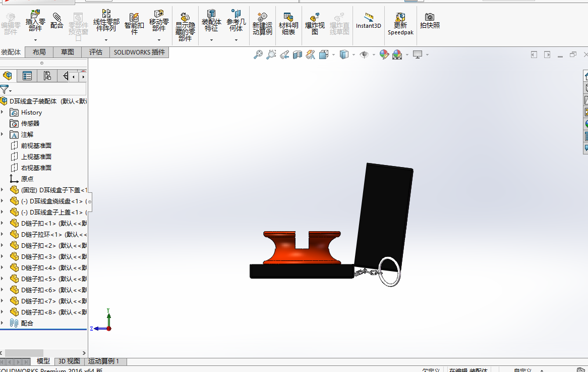588x372 pixels.
Task: Open dropdown arrow under 参考几何体
Action: (236, 40)
